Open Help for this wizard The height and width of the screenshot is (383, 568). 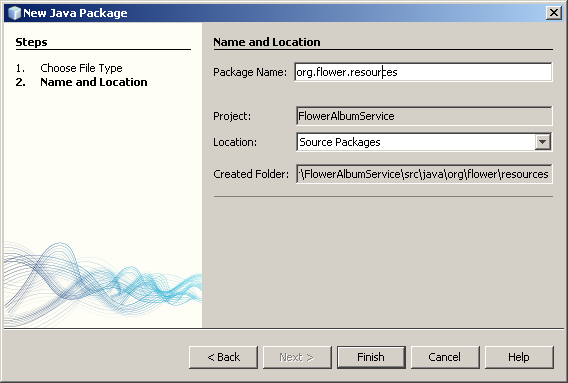point(519,357)
